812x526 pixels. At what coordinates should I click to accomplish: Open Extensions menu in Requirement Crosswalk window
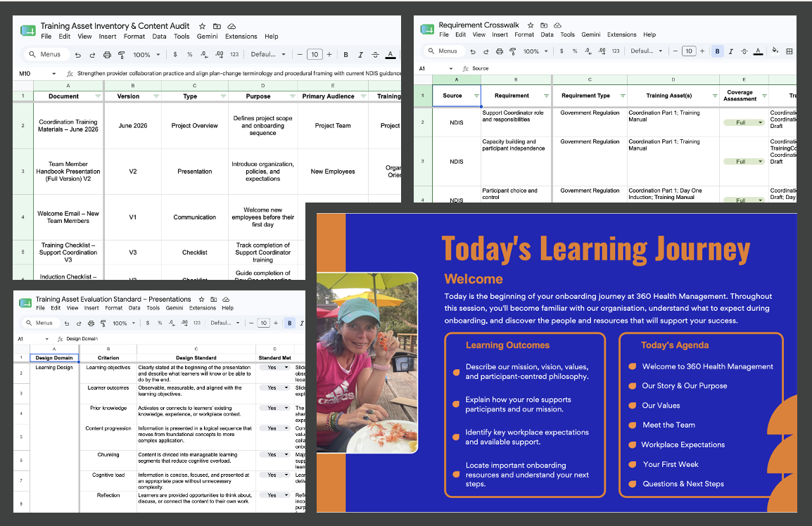(x=621, y=34)
